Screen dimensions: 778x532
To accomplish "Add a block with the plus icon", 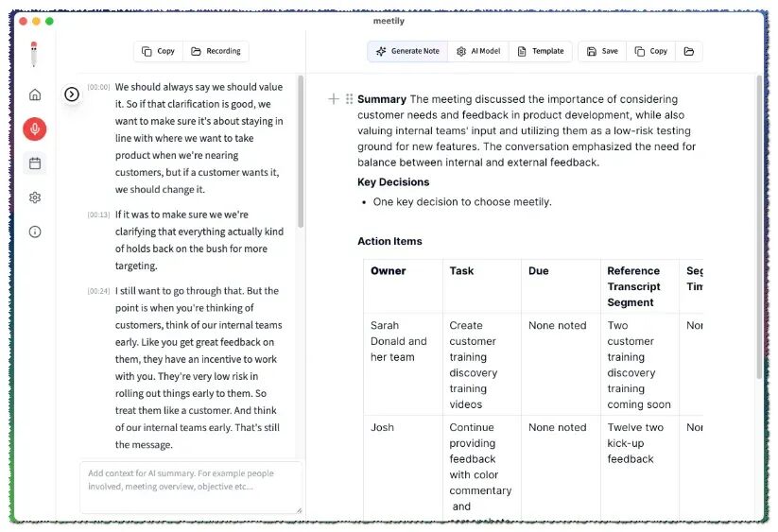I will [334, 99].
